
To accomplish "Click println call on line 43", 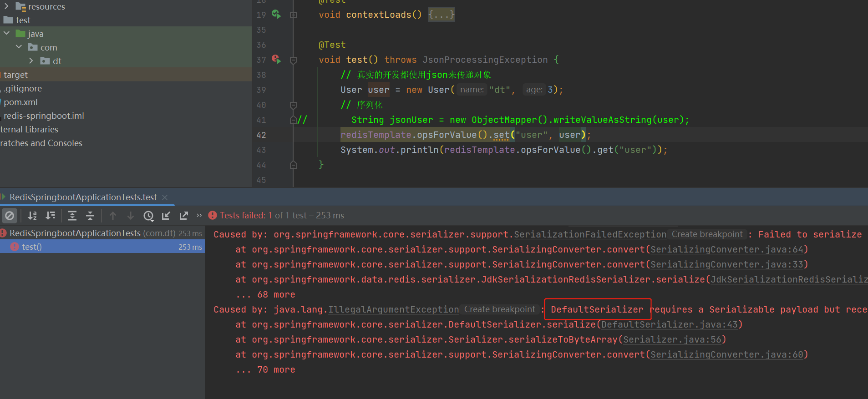I will (420, 150).
